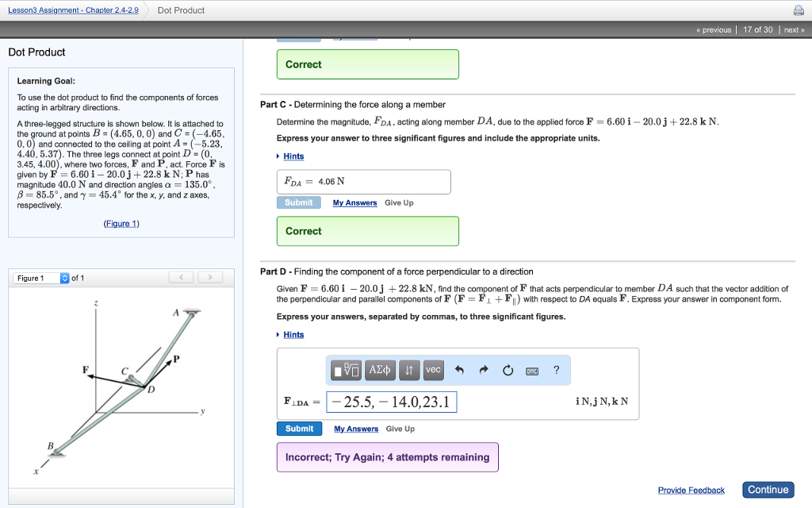The width and height of the screenshot is (812, 508).
Task: Select the superscript/subscript arrows icon
Action: click(x=409, y=370)
